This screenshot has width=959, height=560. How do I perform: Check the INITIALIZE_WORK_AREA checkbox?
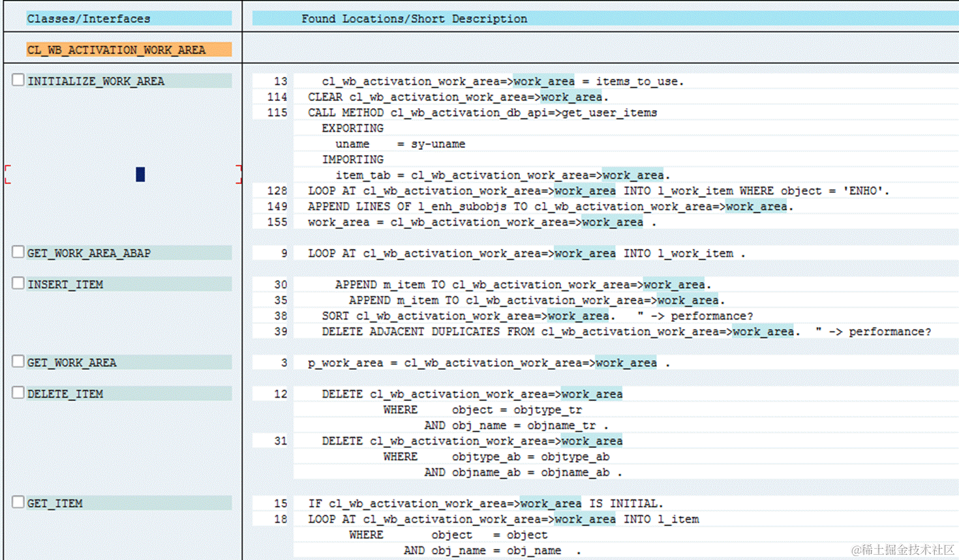(x=18, y=80)
